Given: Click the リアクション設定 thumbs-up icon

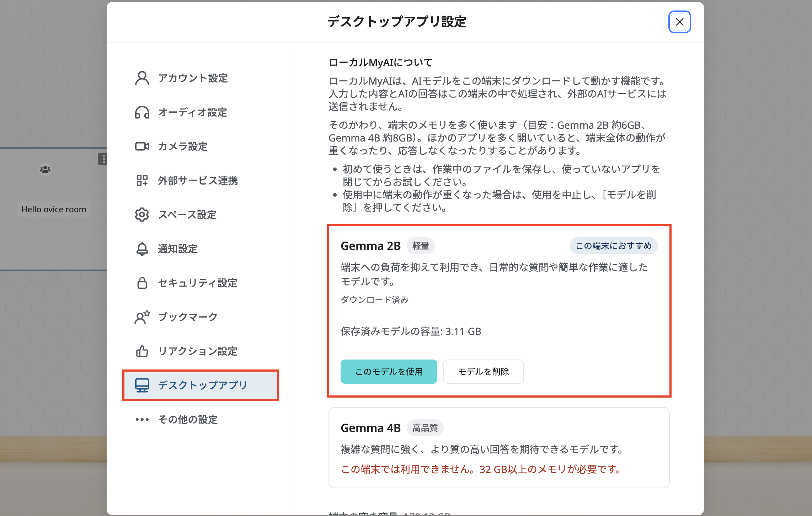Looking at the screenshot, I should [x=142, y=351].
